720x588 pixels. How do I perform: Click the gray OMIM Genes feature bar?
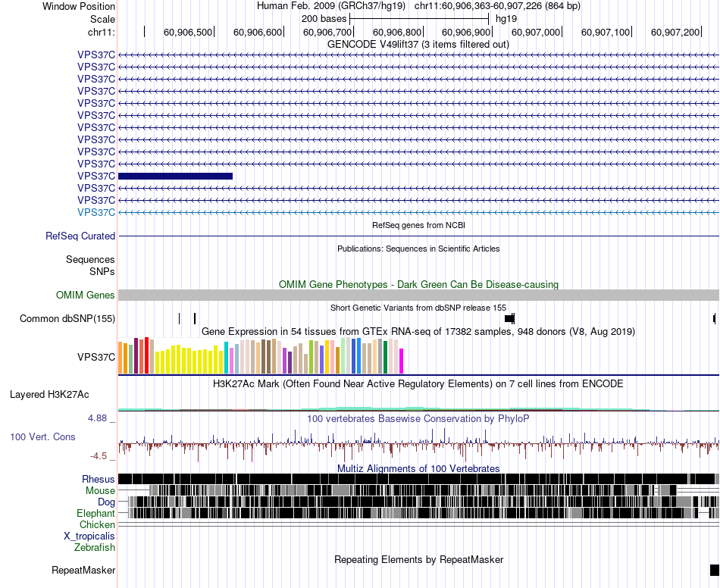coord(418,296)
